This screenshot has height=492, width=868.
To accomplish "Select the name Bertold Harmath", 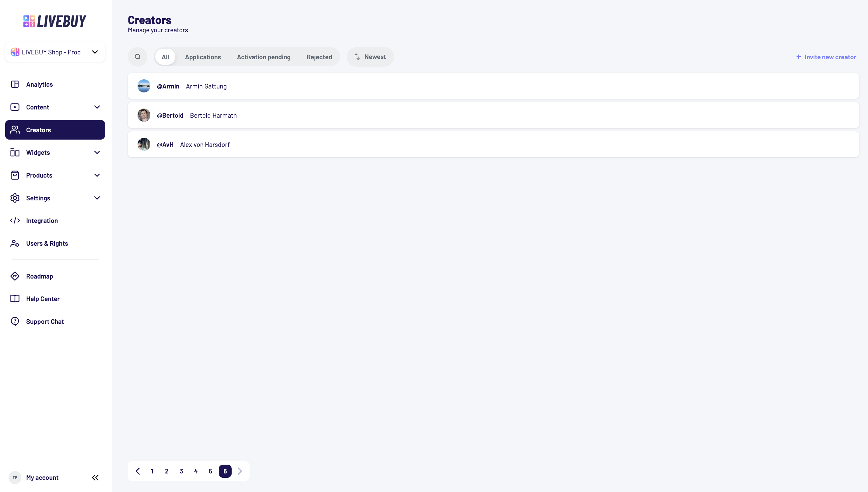I will pos(213,115).
